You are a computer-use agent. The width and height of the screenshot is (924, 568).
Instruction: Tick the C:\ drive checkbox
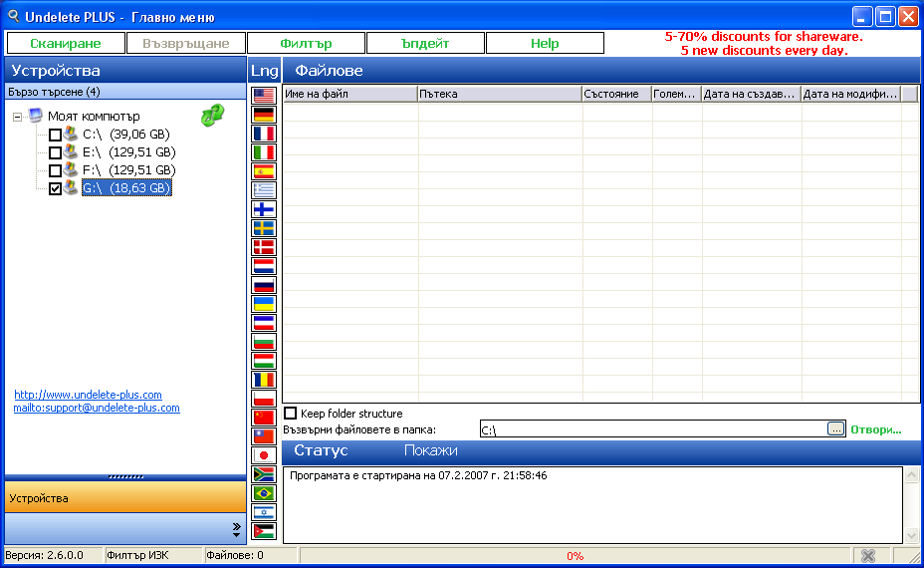tap(55, 136)
